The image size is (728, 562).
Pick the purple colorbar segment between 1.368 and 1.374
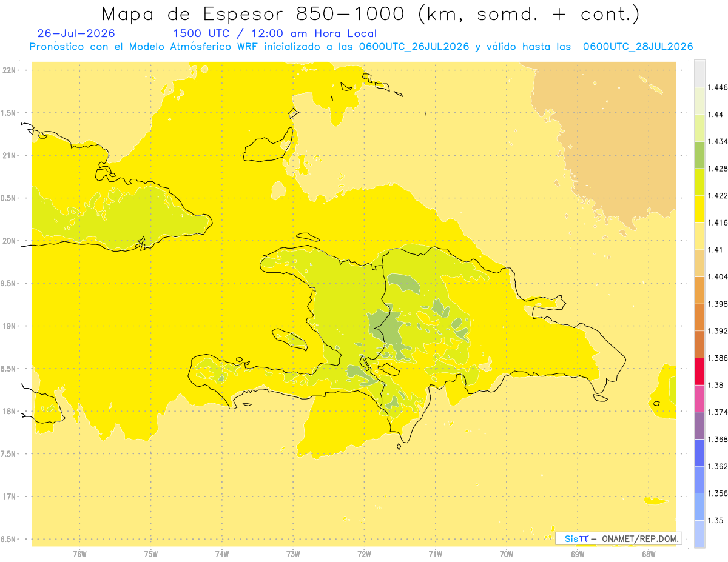tap(699, 425)
